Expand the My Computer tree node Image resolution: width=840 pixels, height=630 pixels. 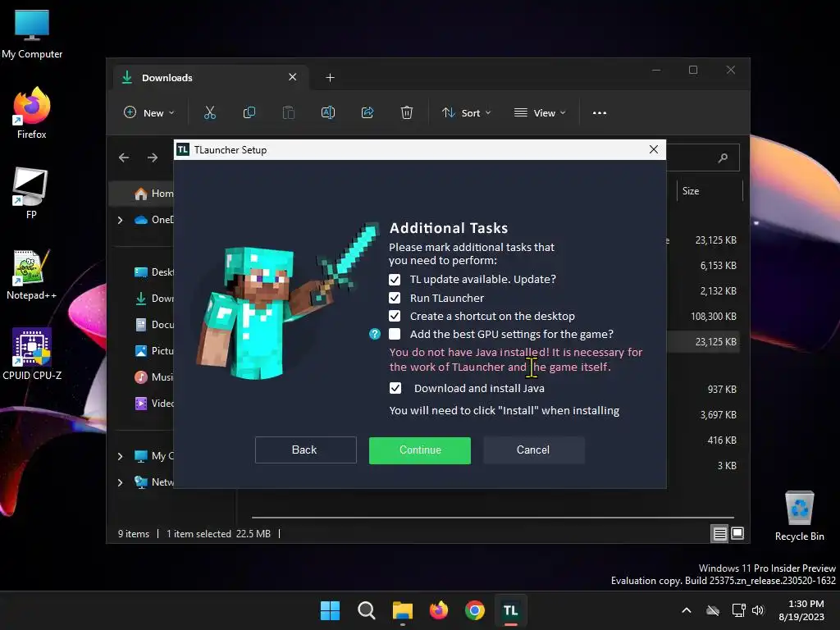[x=120, y=456]
